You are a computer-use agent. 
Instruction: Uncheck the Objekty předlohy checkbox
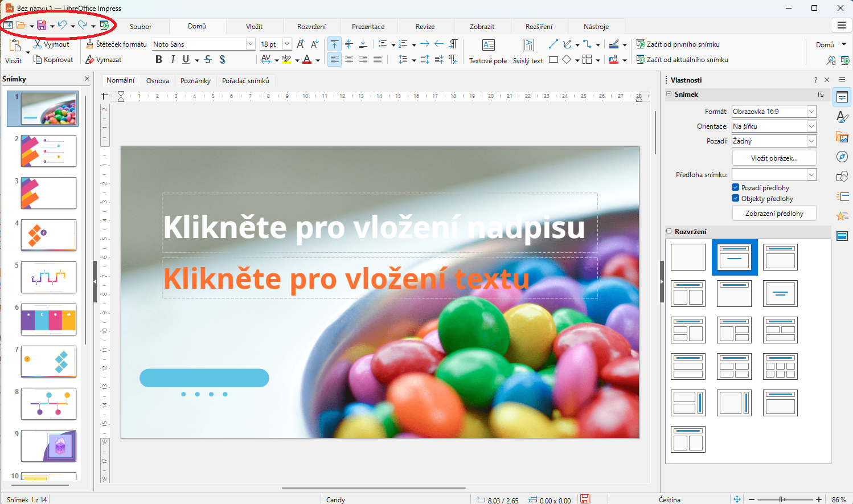[x=736, y=198]
